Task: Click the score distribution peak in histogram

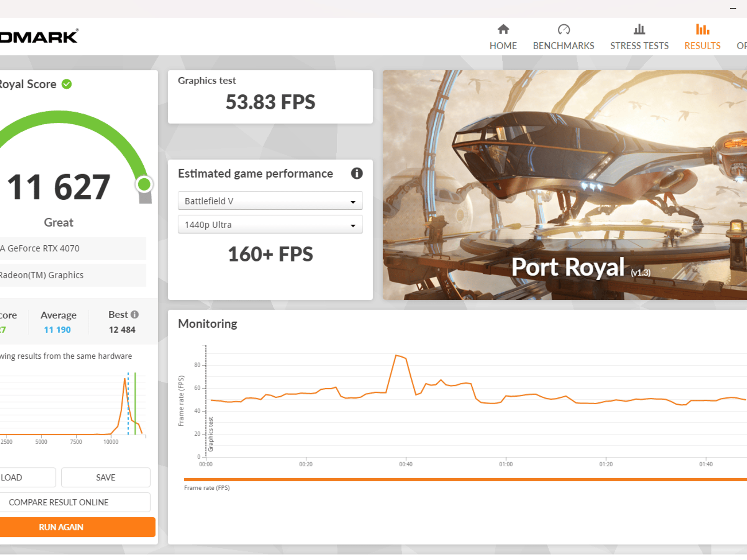Action: [125, 380]
